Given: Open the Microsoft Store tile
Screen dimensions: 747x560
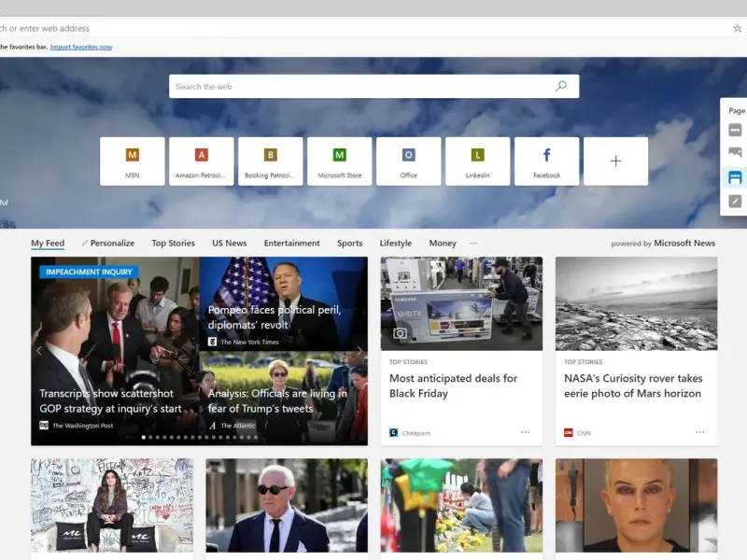Looking at the screenshot, I should (340, 161).
